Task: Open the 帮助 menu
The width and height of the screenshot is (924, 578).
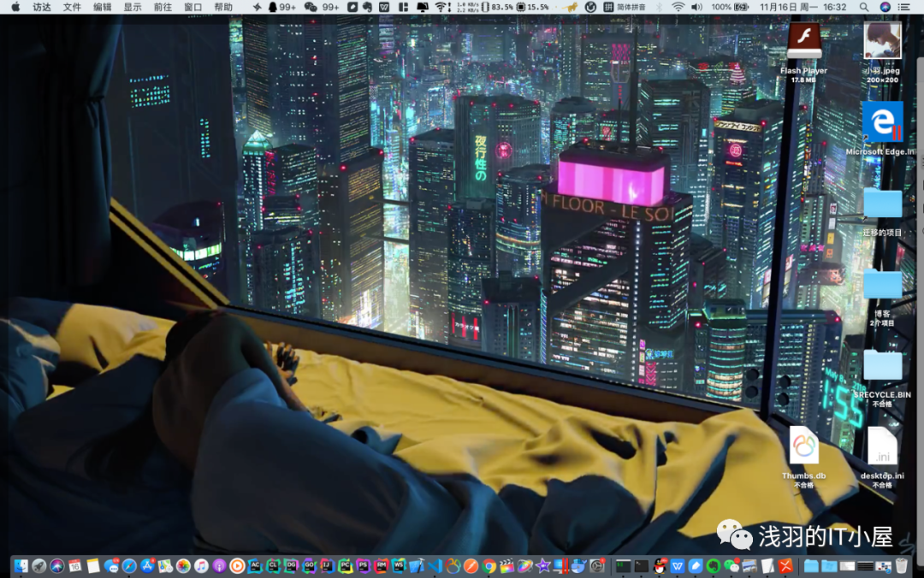Action: click(x=223, y=7)
